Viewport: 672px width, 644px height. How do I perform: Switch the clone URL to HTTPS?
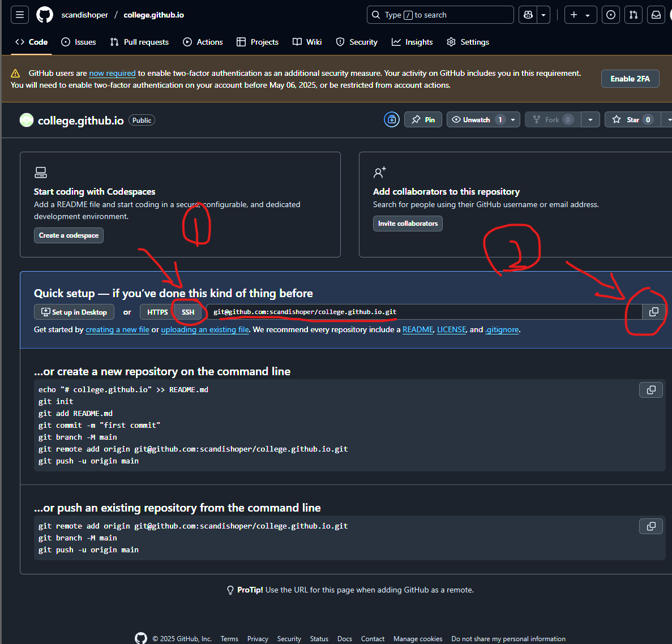pyautogui.click(x=157, y=312)
